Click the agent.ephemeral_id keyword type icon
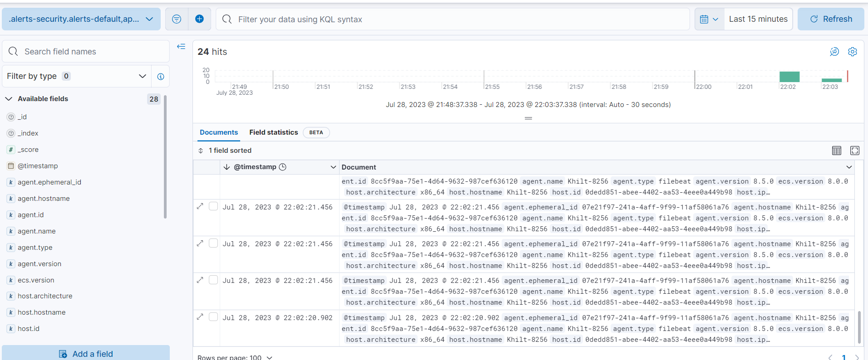Viewport: 868px width, 360px height. [11, 182]
